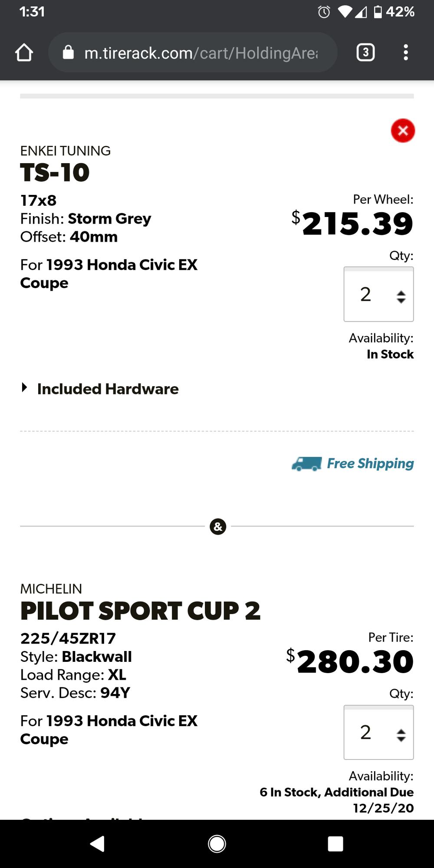The width and height of the screenshot is (434, 868).
Task: Tap the browser home icon
Action: 24,53
